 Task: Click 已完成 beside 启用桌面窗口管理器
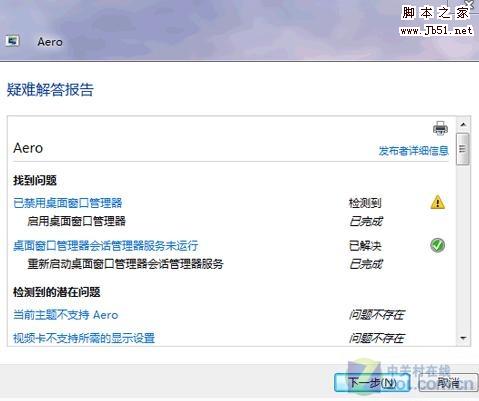[366, 221]
